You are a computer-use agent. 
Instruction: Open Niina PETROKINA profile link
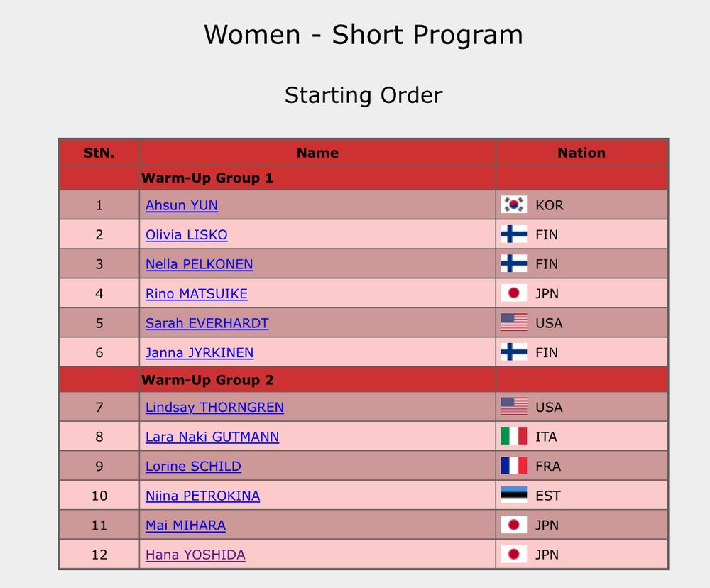[x=203, y=496]
